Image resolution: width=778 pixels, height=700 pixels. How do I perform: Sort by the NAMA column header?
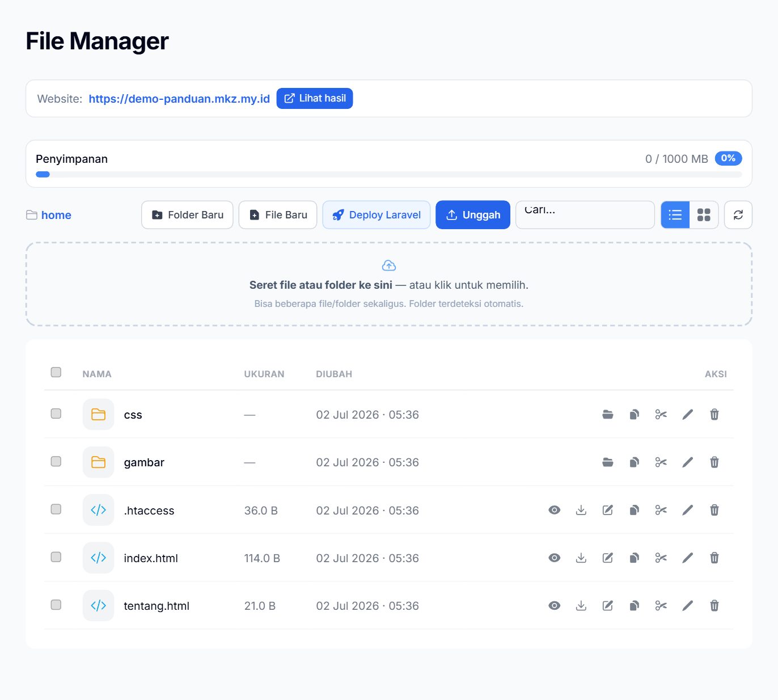click(x=97, y=374)
